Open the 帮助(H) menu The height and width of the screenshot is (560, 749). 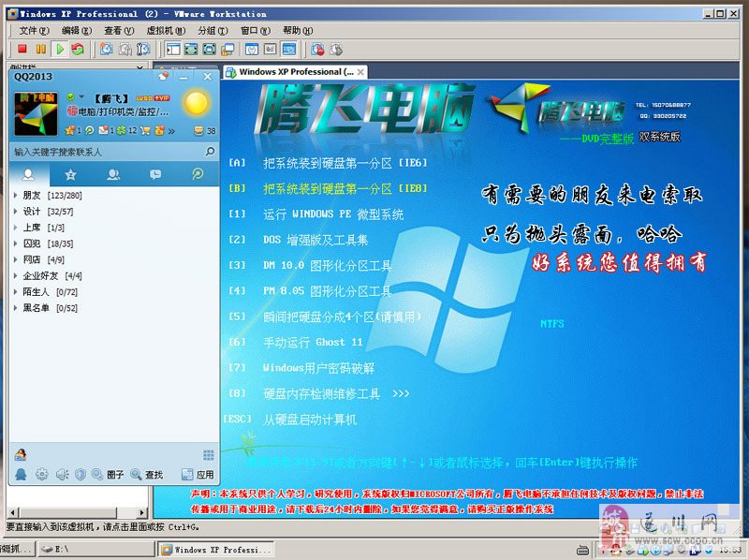click(x=298, y=31)
